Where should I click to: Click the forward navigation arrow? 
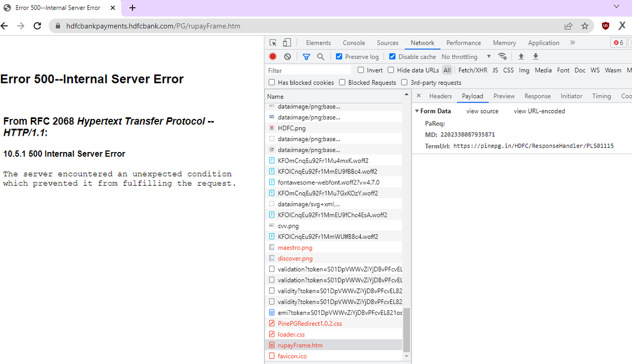click(21, 26)
